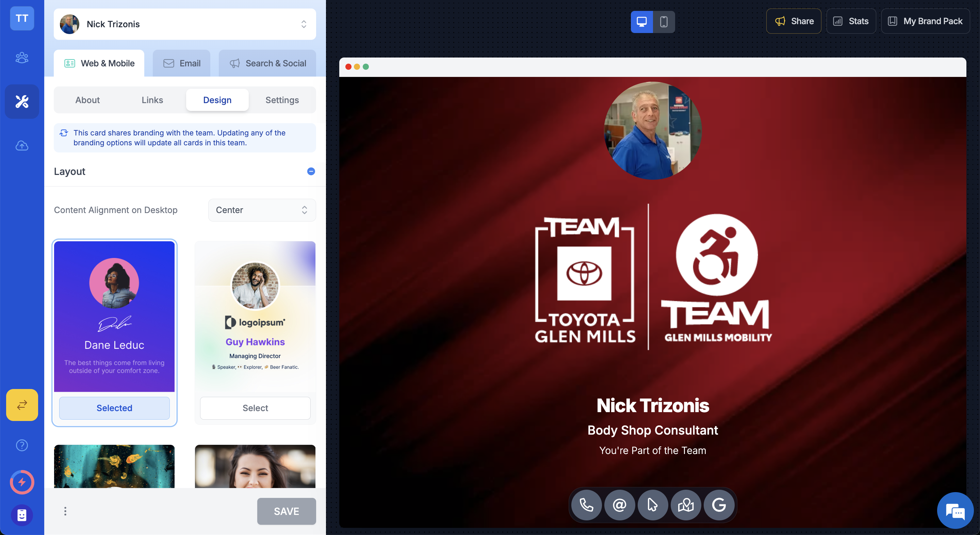Screen dimensions: 980x535
Task: Click the Team Toyota Glen Mills logo
Action: pyautogui.click(x=585, y=280)
